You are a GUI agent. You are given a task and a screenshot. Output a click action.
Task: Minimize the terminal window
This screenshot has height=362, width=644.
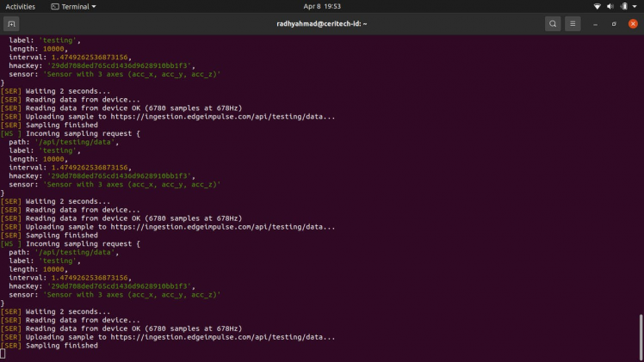[595, 24]
